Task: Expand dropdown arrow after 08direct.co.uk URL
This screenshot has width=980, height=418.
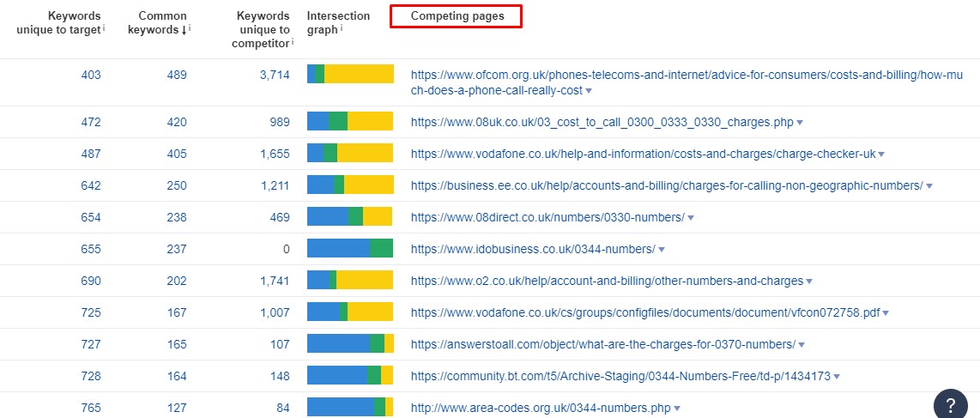Action: (x=691, y=218)
